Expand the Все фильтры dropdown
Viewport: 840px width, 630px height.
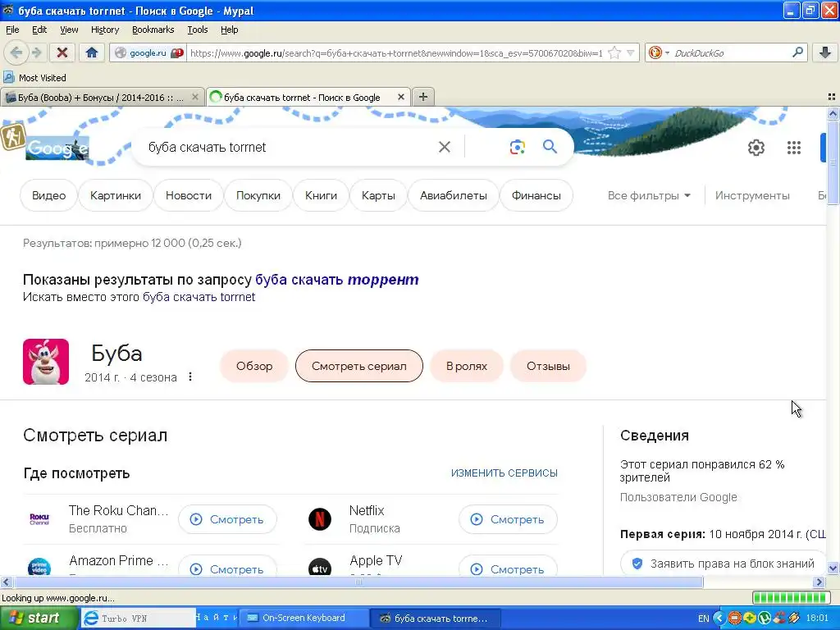[649, 195]
